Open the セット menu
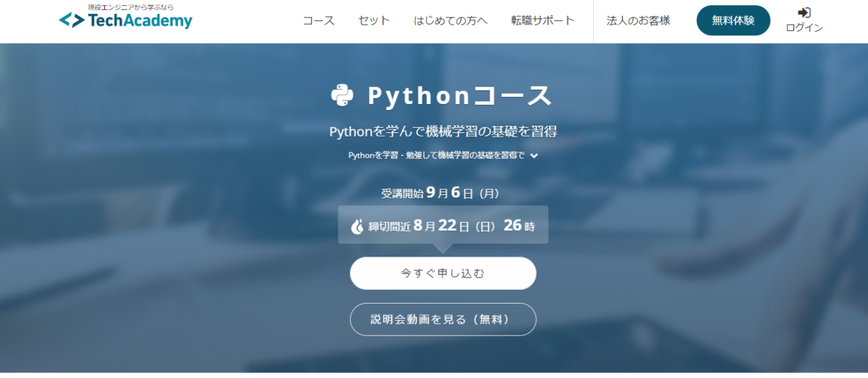This screenshot has height=378, width=868. pos(374,20)
